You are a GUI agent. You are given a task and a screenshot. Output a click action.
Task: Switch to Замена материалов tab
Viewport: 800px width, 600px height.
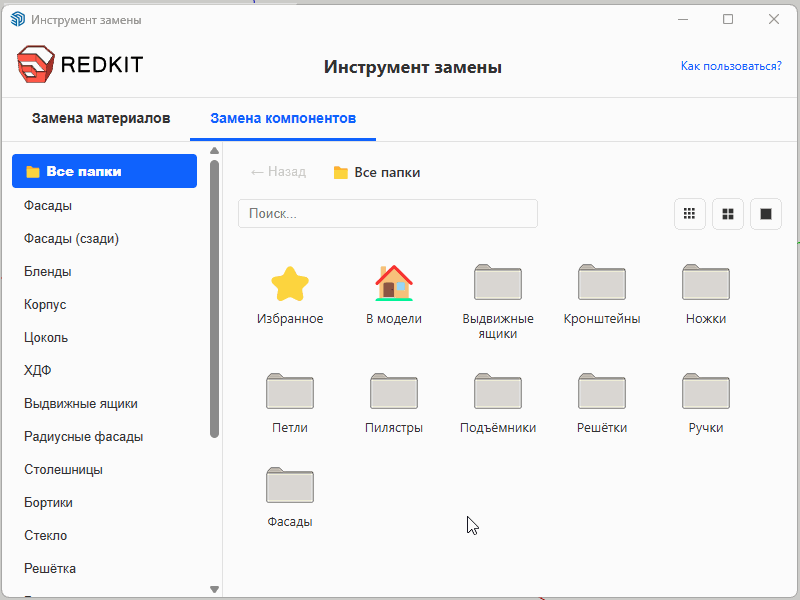click(101, 118)
